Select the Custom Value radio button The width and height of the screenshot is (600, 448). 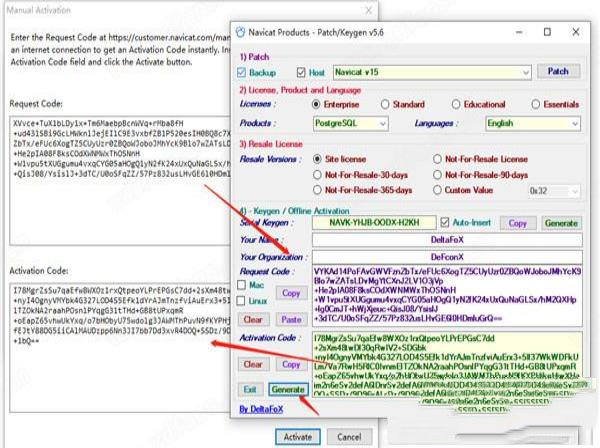437,190
